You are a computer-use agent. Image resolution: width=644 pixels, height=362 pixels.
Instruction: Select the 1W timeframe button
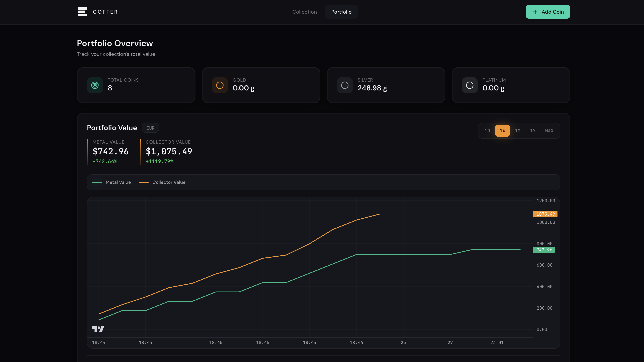click(x=502, y=131)
